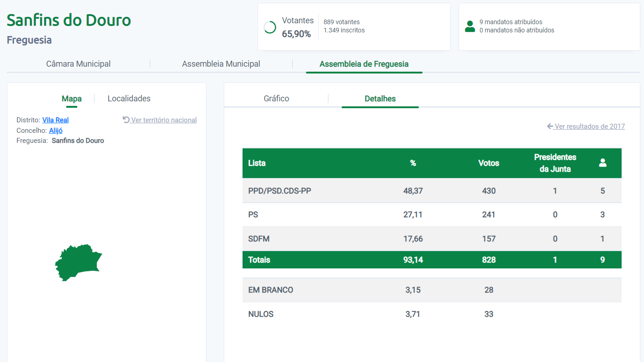Viewport: 644px width, 362px height.
Task: Select the Mapa tab
Action: point(72,99)
